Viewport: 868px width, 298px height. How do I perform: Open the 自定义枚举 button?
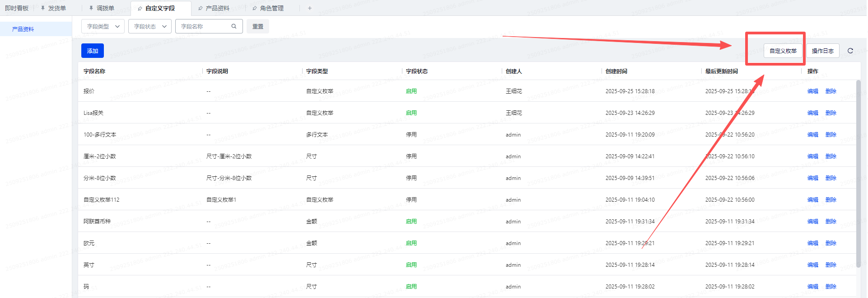click(783, 51)
